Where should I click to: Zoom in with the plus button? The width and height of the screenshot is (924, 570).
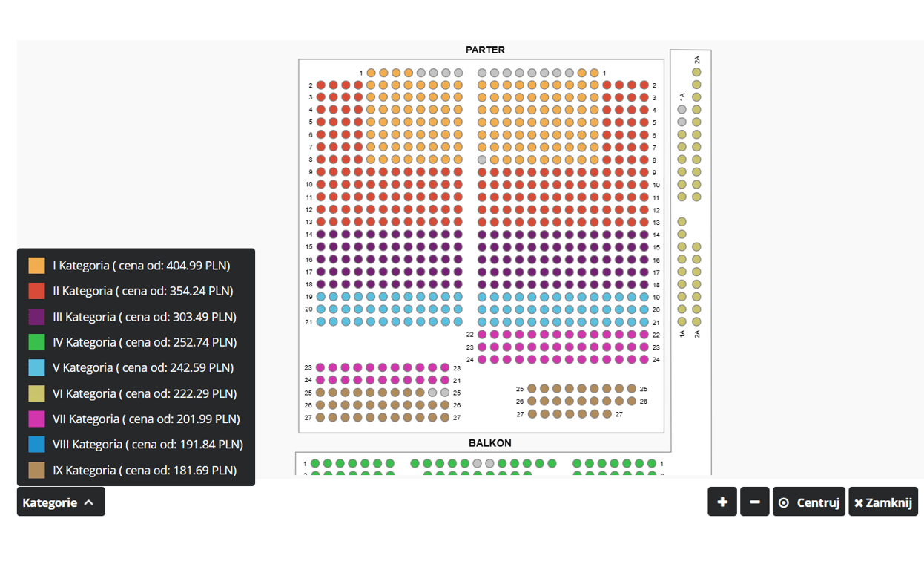click(722, 502)
